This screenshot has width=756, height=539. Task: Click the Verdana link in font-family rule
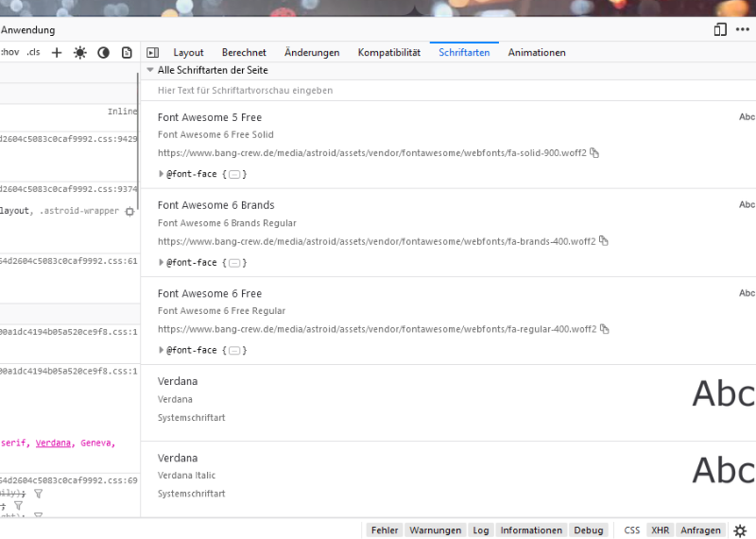(53, 443)
